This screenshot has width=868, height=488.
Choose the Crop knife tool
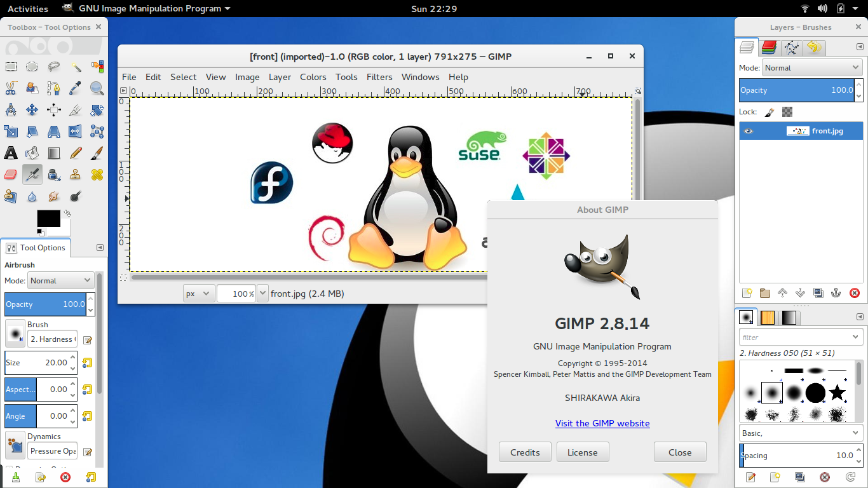[x=76, y=110]
